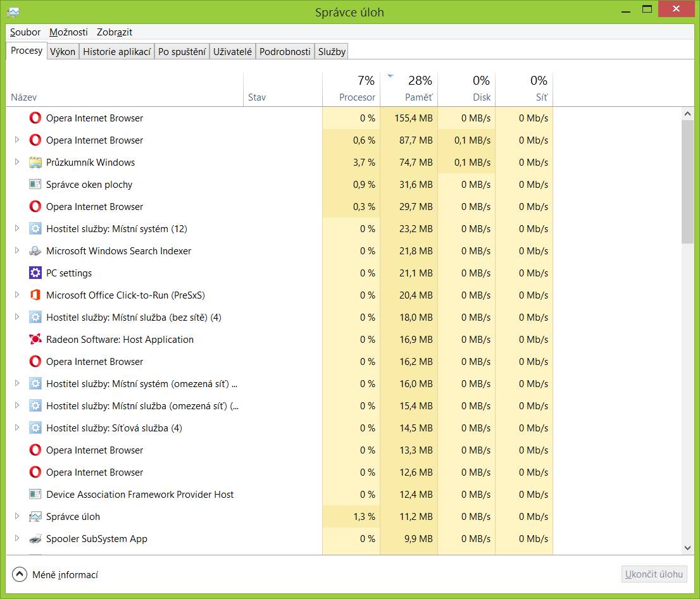Click the gear icon of Hostitel služby: Místní systém (12)
This screenshot has height=599, width=700.
click(35, 229)
